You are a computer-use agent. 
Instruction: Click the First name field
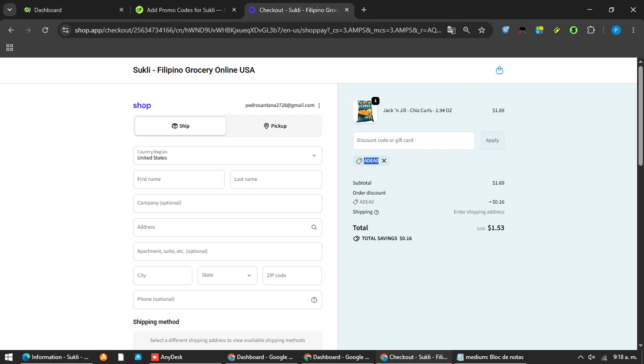(179, 179)
